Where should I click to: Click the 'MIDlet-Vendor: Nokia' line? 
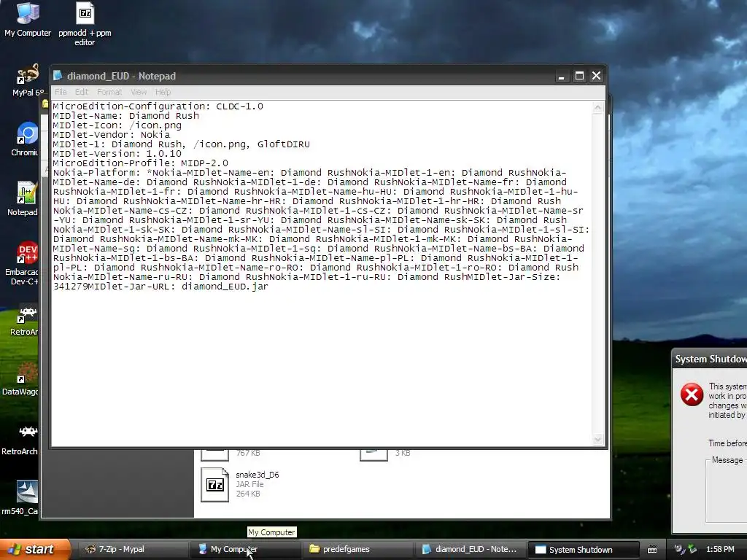[111, 135]
